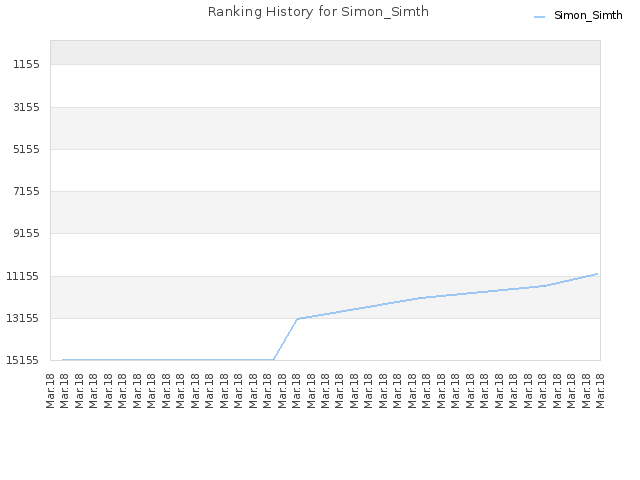Click the light blue legend line marker

coord(539,17)
